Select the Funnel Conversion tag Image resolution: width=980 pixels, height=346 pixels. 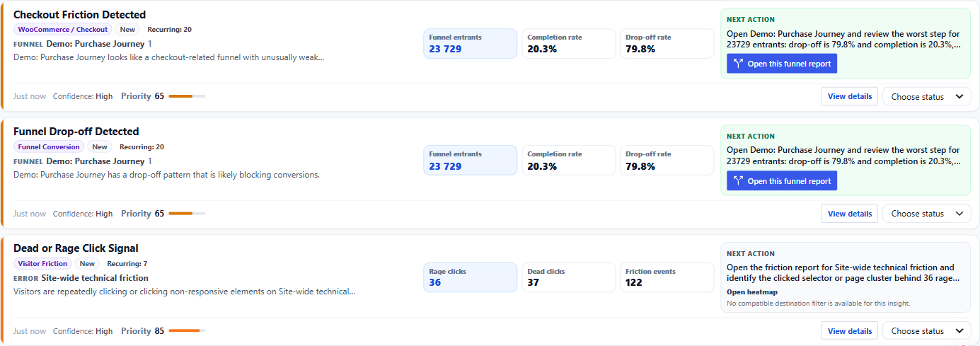pos(49,147)
